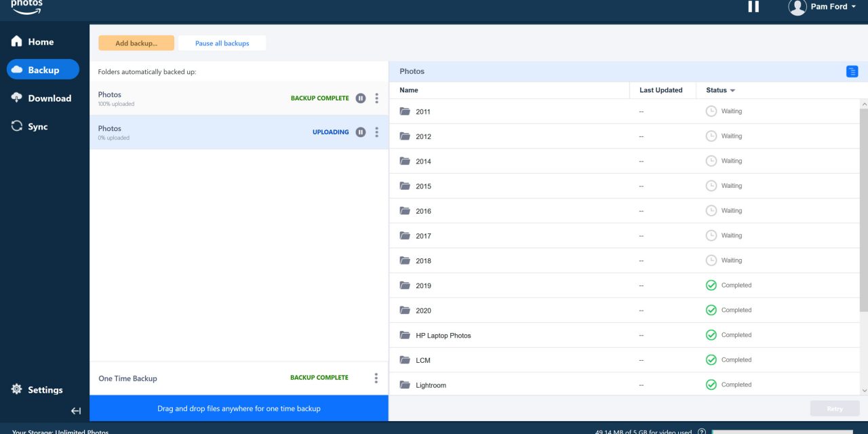Open more options for uploading Photos backup
Image resolution: width=868 pixels, height=434 pixels.
(x=377, y=132)
